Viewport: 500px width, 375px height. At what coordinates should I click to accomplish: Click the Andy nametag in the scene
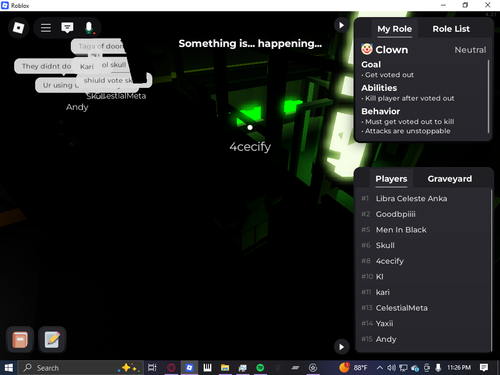click(x=77, y=107)
